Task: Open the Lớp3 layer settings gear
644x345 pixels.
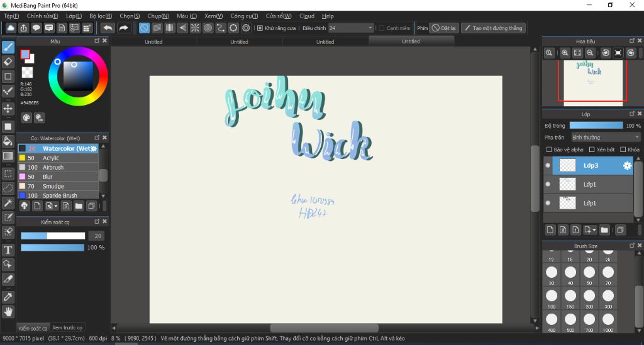Action: pyautogui.click(x=627, y=165)
